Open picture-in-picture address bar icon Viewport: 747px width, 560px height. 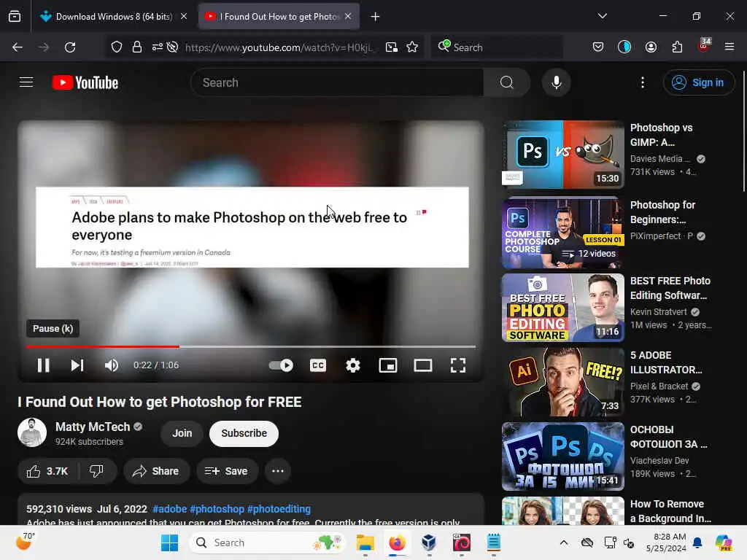[392, 47]
